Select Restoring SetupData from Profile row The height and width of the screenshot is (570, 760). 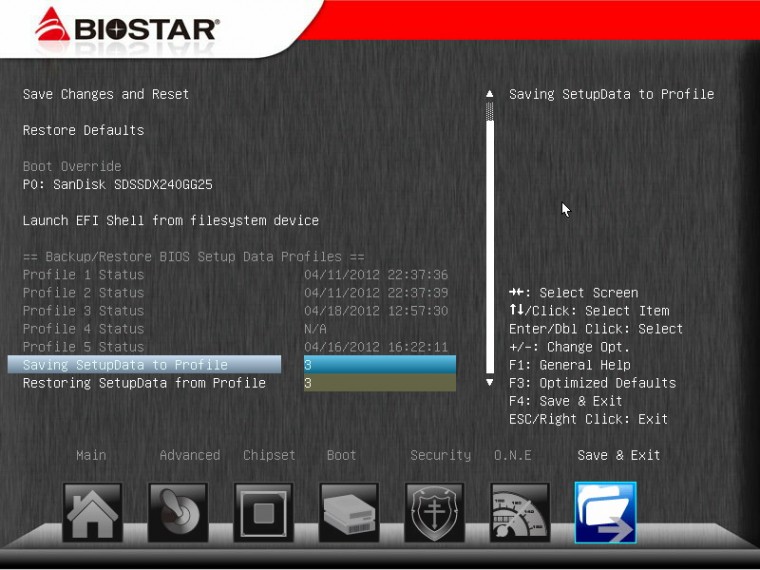pyautogui.click(x=144, y=383)
